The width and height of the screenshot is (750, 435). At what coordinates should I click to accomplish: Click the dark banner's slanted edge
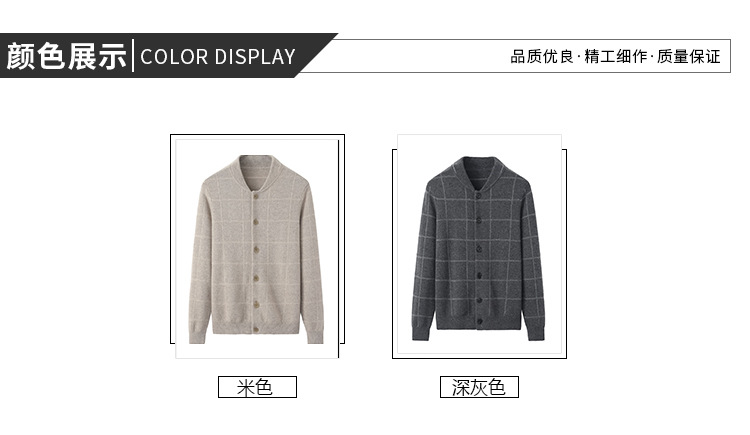(317, 55)
